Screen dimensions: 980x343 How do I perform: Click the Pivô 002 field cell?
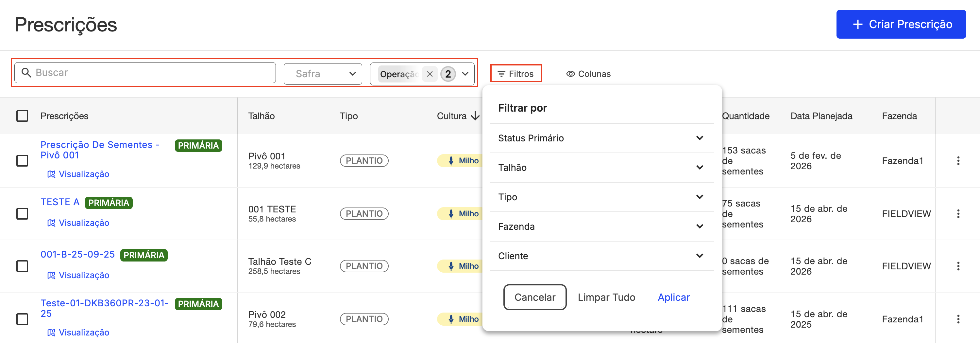tap(272, 319)
